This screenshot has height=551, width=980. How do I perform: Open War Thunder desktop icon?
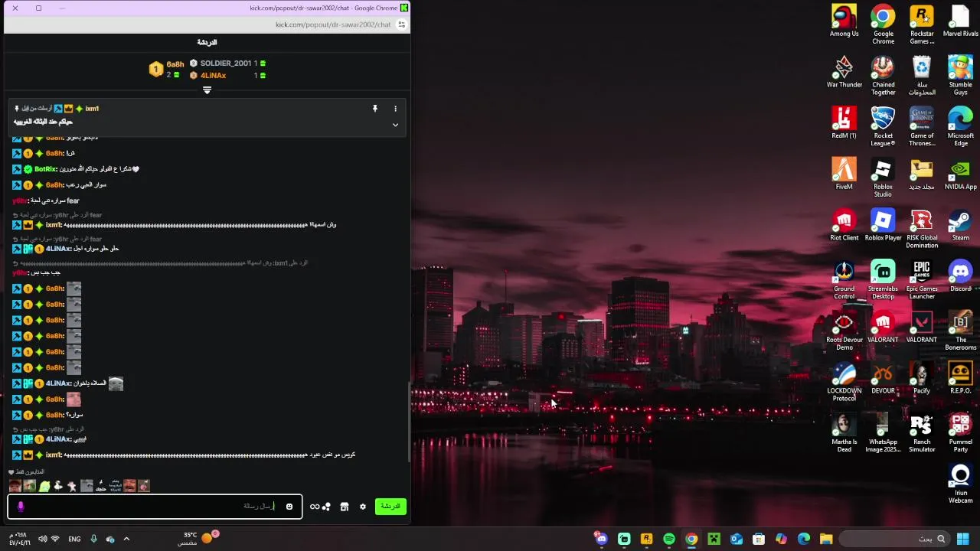click(844, 72)
